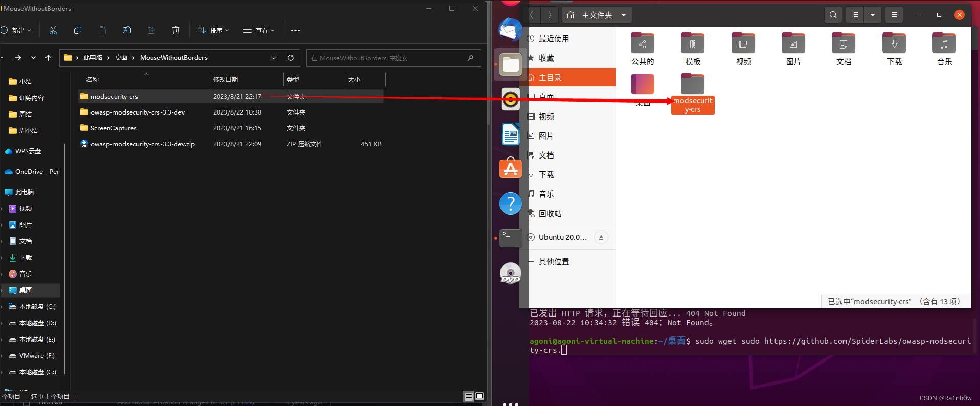Viewport: 980px width, 406px height.
Task: Open LibreOffice Writer from Ubuntu dock
Action: point(510,134)
